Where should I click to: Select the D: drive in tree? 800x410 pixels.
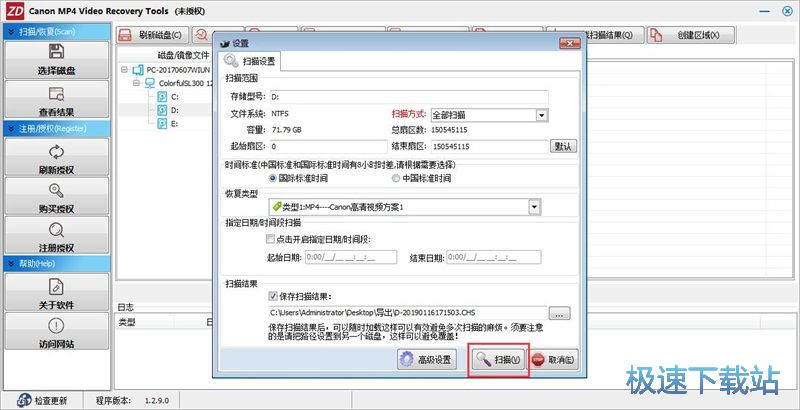point(167,110)
